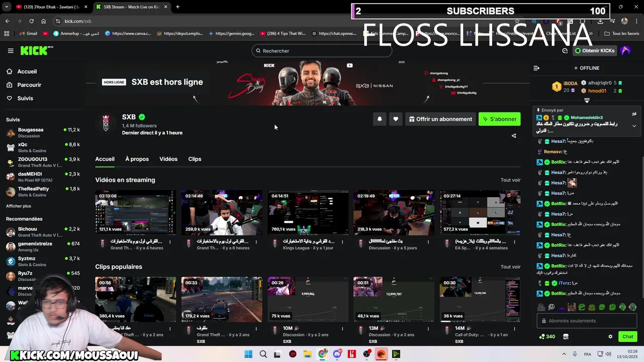
Task: Open the channel points 340 indicator
Action: click(x=547, y=336)
